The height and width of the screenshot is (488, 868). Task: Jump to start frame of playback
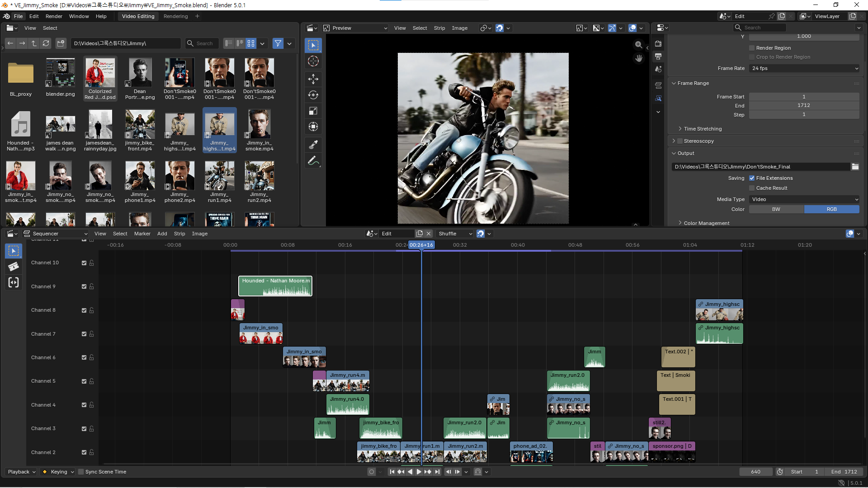[x=392, y=472]
